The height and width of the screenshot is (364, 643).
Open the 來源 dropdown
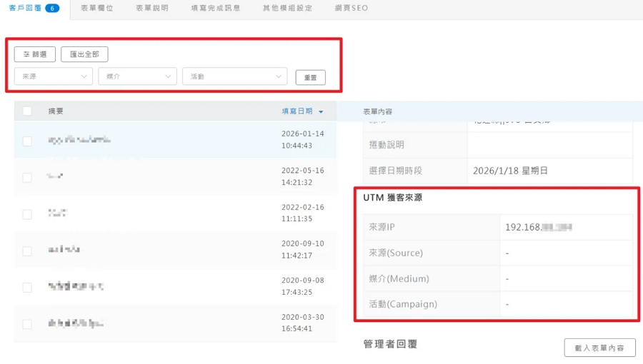coord(54,76)
